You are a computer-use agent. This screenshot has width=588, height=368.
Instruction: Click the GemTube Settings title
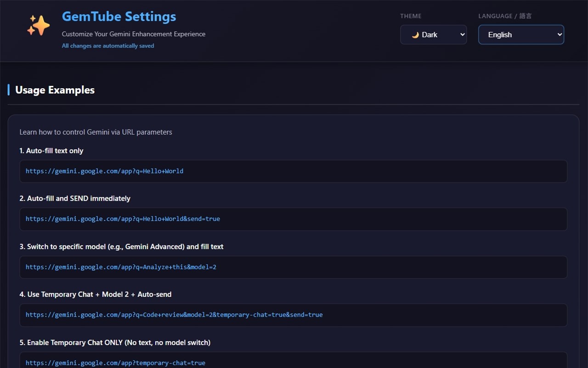click(119, 17)
